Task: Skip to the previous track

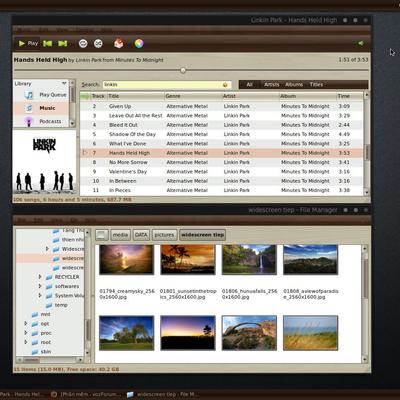Action: pyautogui.click(x=48, y=43)
